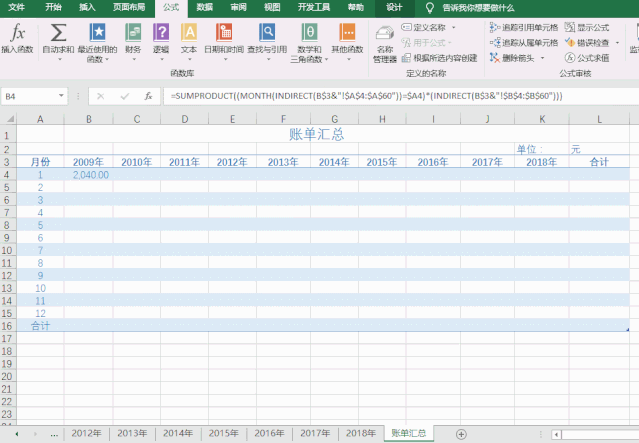Click the Select All corner triangle

9,119
